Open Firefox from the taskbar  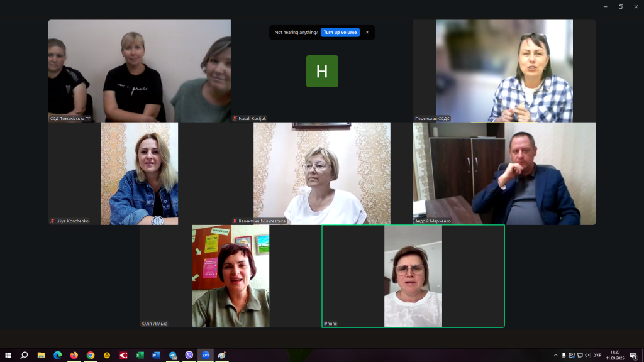point(74,355)
